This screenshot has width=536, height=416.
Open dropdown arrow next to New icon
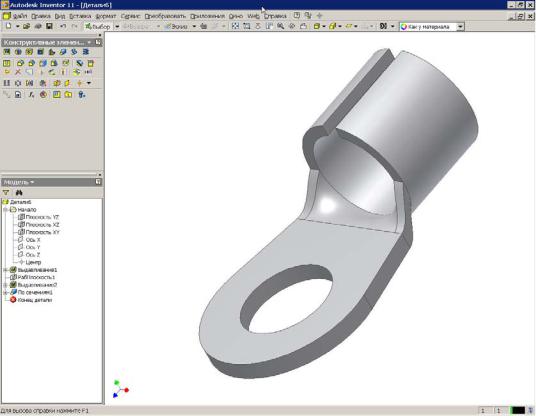coord(17,26)
